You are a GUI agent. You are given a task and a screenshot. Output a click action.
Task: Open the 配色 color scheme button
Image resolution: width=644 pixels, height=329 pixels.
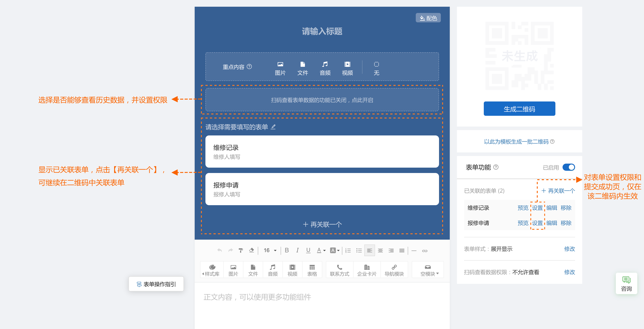[428, 18]
